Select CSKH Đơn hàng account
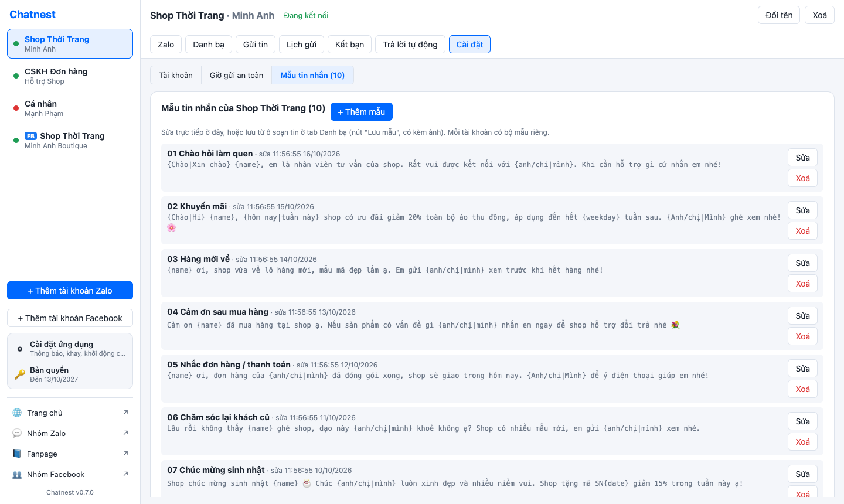 pos(70,76)
